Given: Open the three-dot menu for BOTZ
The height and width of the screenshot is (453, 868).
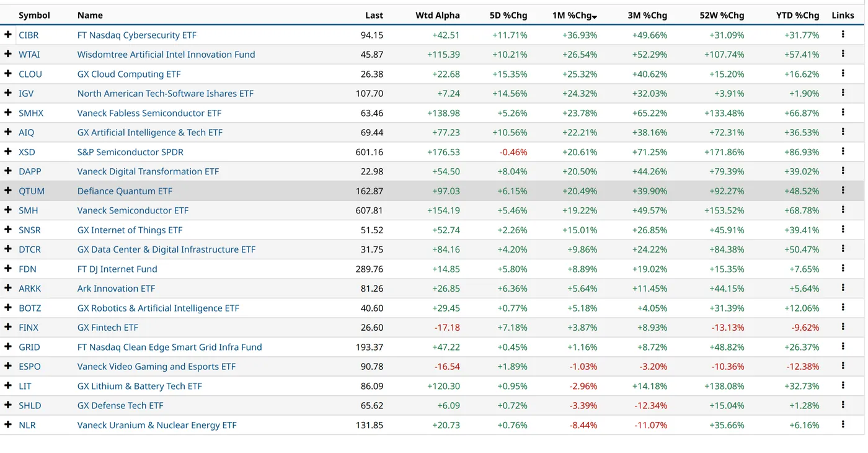Looking at the screenshot, I should click(x=843, y=307).
